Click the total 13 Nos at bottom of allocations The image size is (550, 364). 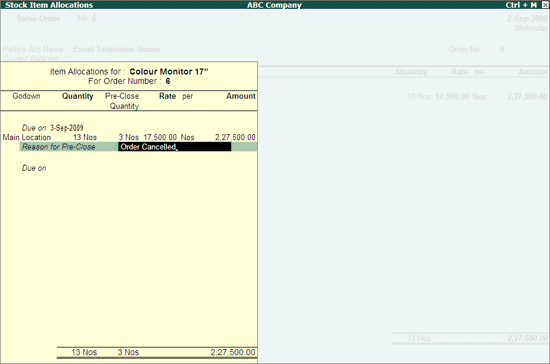pos(84,352)
